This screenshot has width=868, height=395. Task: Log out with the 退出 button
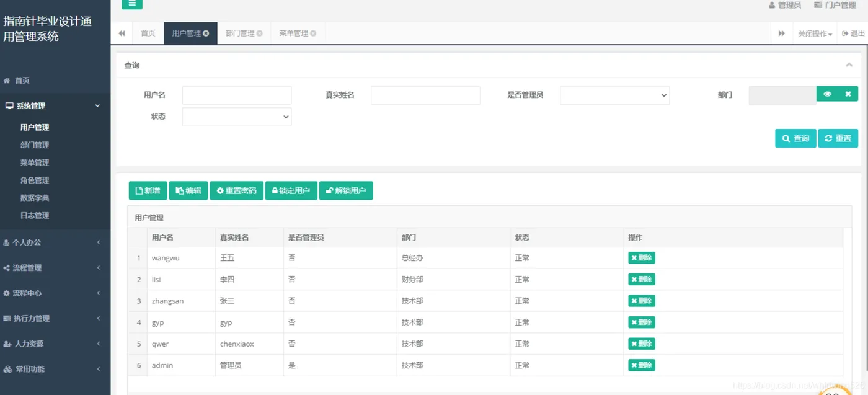pos(853,33)
